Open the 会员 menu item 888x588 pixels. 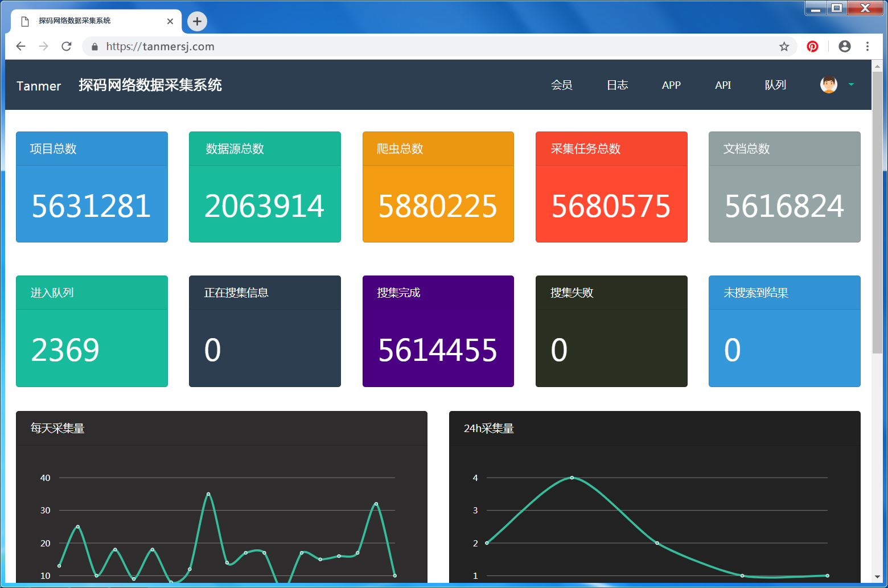(562, 85)
